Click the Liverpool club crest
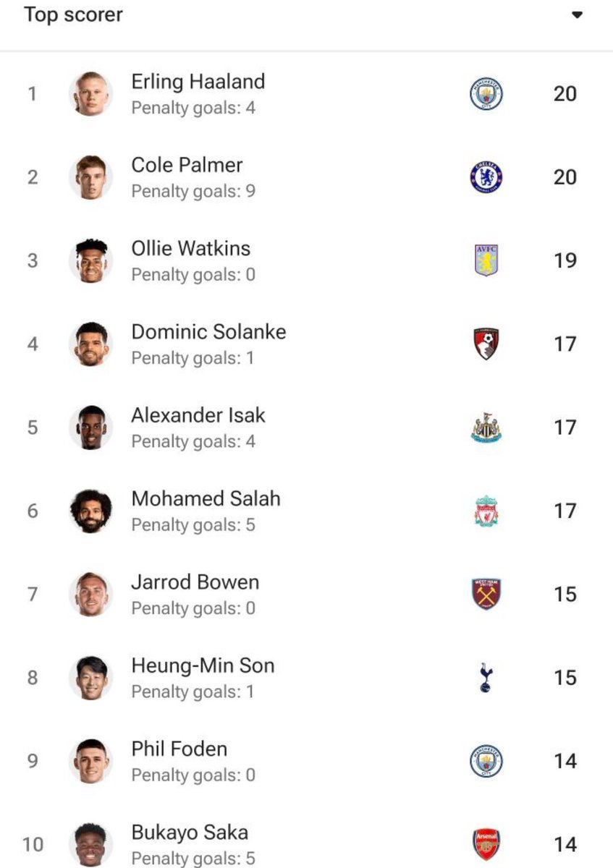Image resolution: width=613 pixels, height=868 pixels. (486, 511)
